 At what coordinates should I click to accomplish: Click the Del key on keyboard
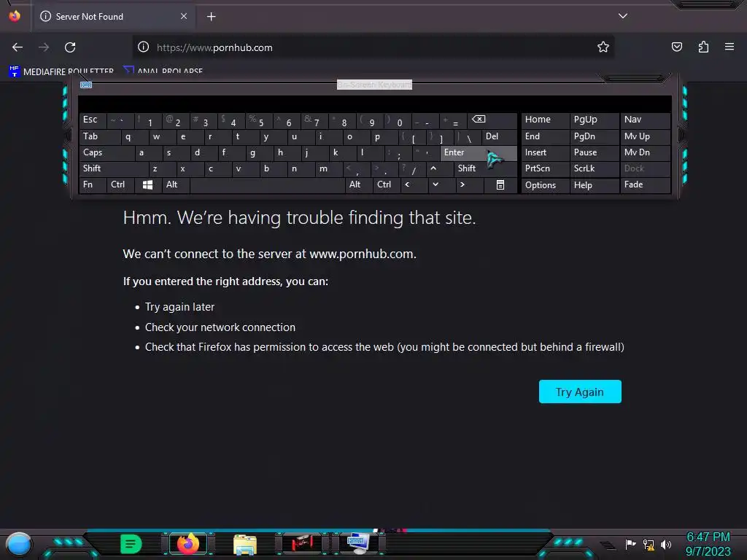tap(499, 136)
